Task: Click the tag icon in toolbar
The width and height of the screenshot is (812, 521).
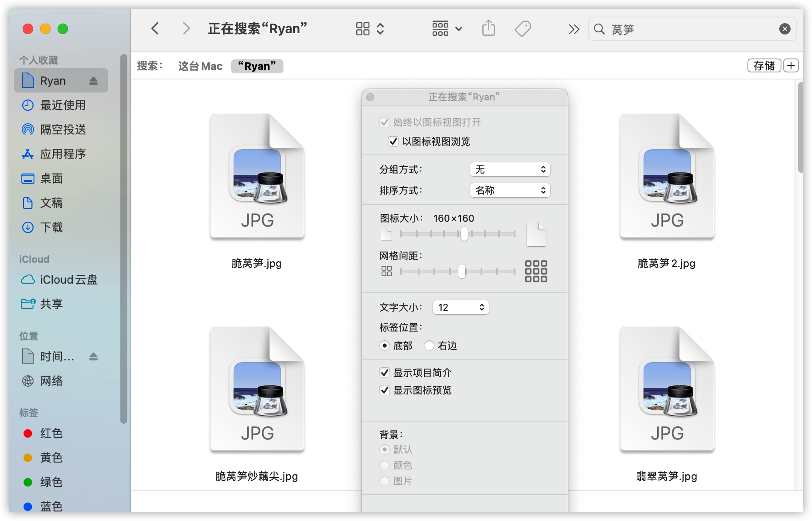Action: click(522, 29)
